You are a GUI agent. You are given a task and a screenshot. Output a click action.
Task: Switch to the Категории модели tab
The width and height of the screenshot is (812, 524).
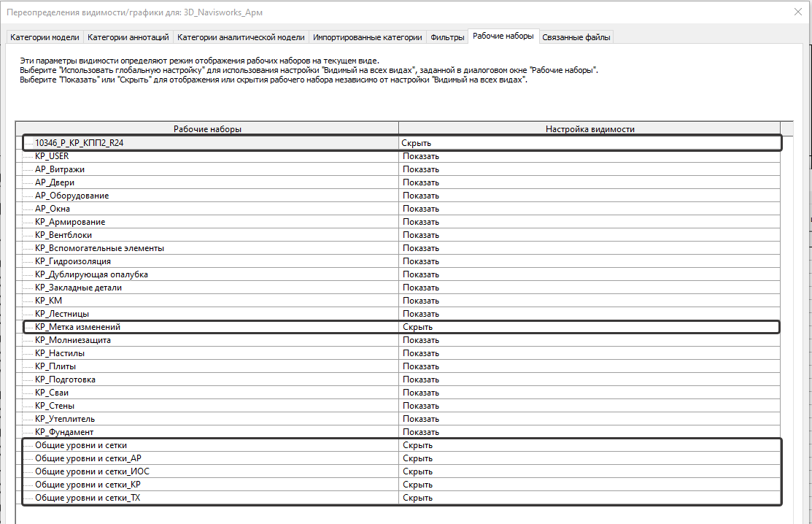[x=44, y=37]
